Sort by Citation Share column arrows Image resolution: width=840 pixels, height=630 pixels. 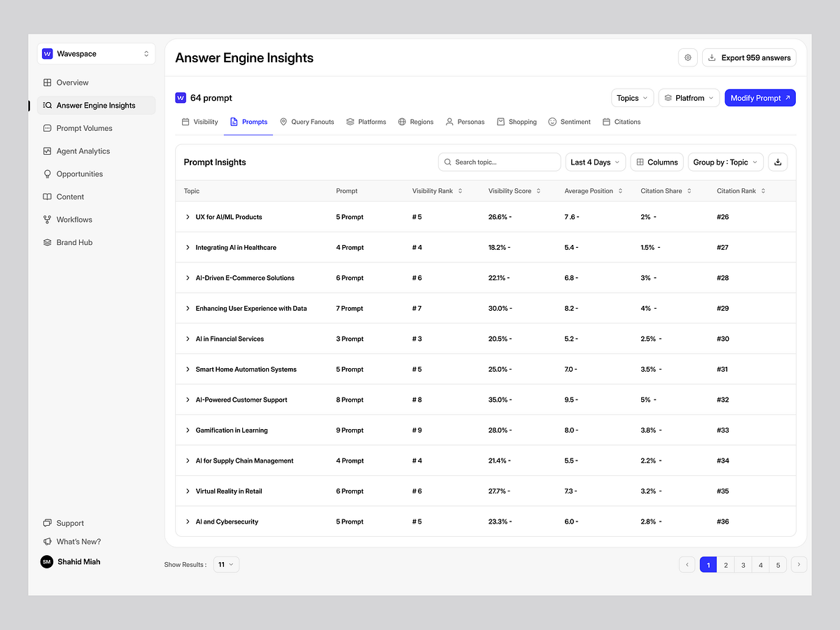(x=689, y=191)
